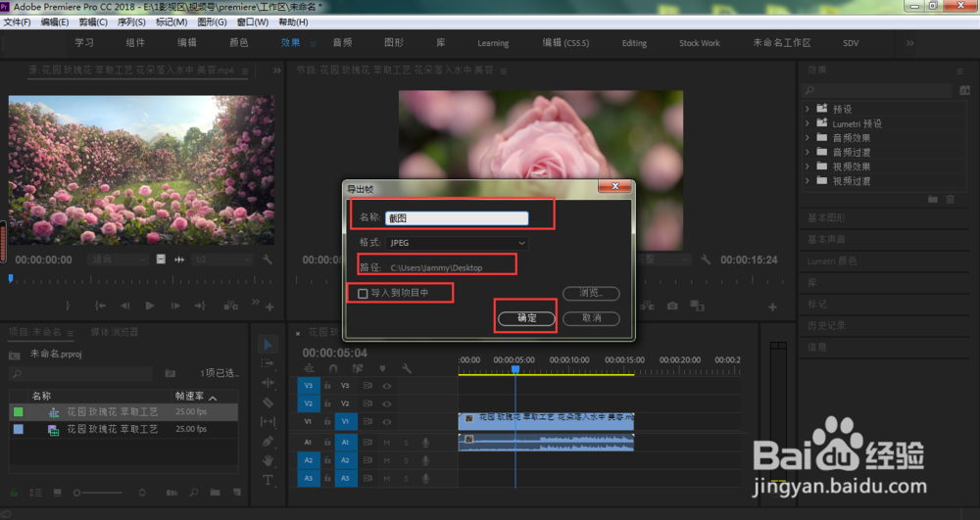Click the Project panel Find magnifier
The image size is (980, 520).
(x=194, y=493)
